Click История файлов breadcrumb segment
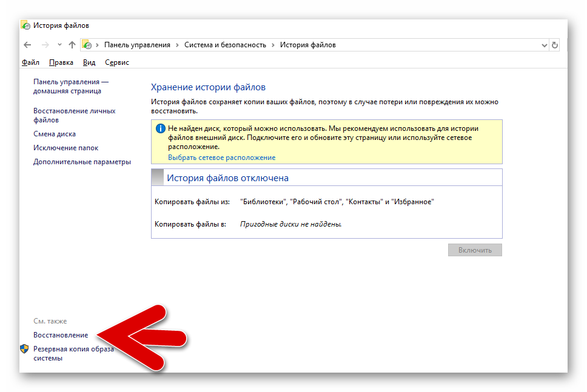Viewport: 587px width, 392px height. [307, 45]
